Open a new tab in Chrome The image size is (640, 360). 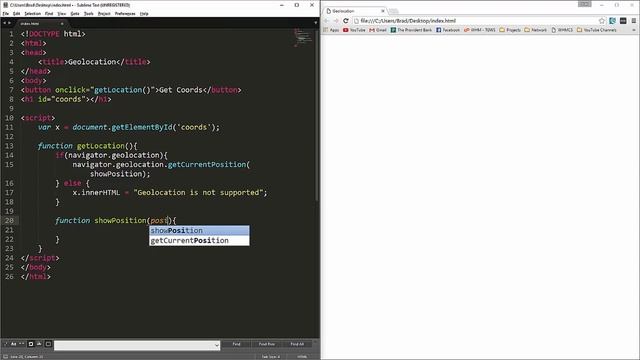(393, 11)
